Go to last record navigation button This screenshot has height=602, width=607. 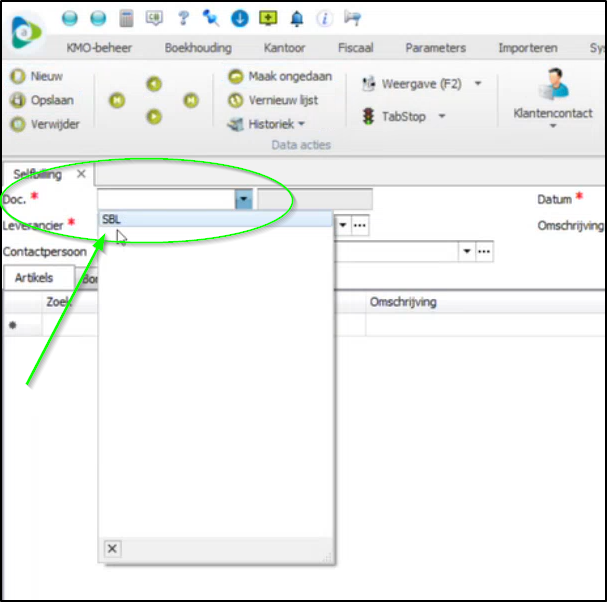pyautogui.click(x=190, y=100)
